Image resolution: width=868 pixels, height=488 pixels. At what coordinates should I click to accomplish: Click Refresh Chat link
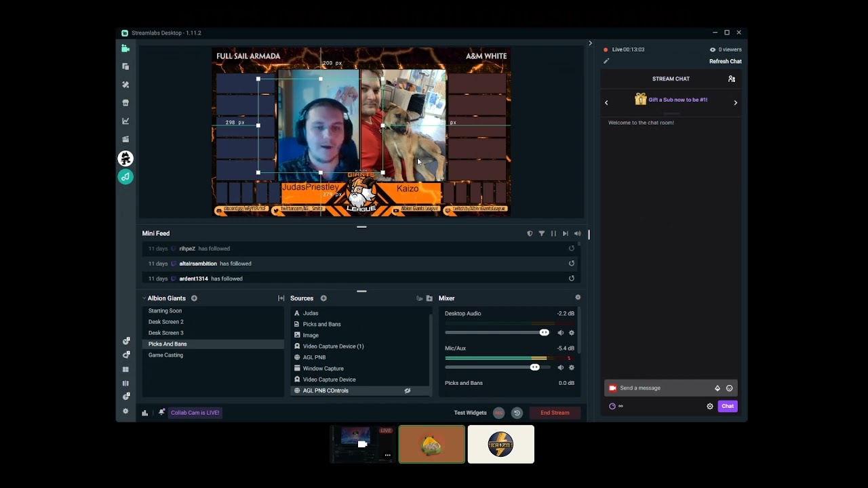[725, 62]
